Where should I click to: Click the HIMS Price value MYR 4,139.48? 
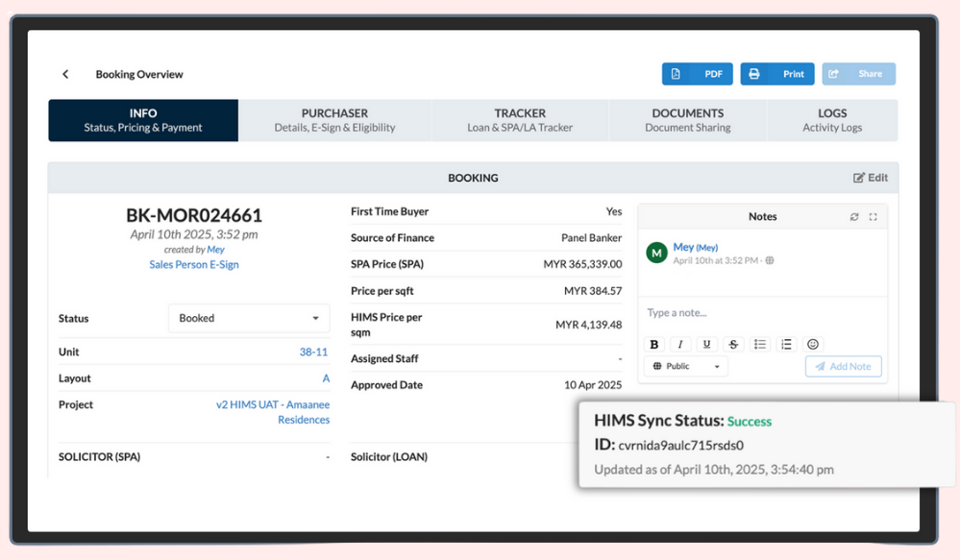[588, 325]
